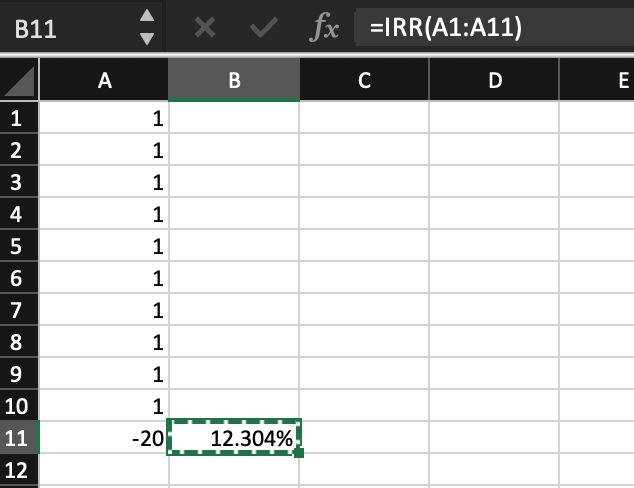Click cell A11 containing -20
Screen dimensions: 634x488
coord(104,437)
